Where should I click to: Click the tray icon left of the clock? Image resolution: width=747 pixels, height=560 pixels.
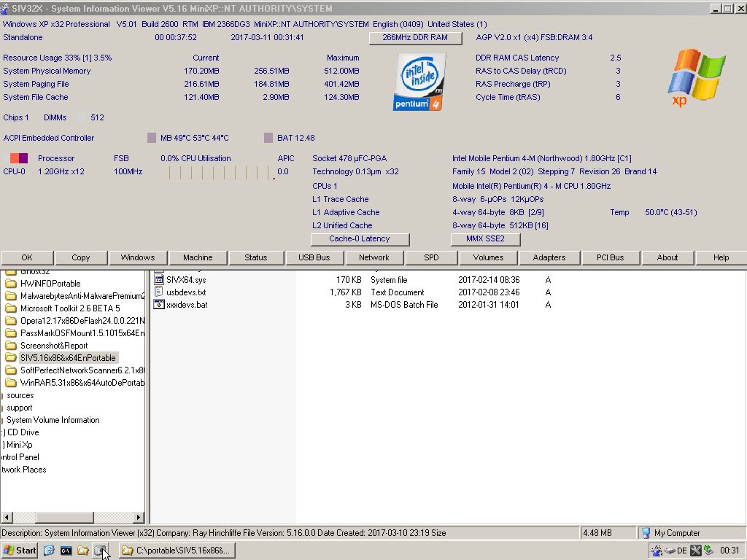708,551
